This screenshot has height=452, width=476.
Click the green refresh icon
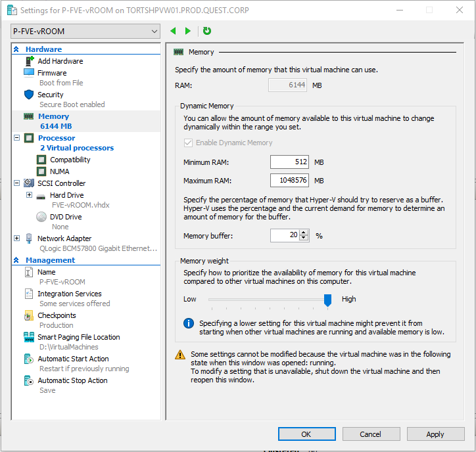[207, 31]
